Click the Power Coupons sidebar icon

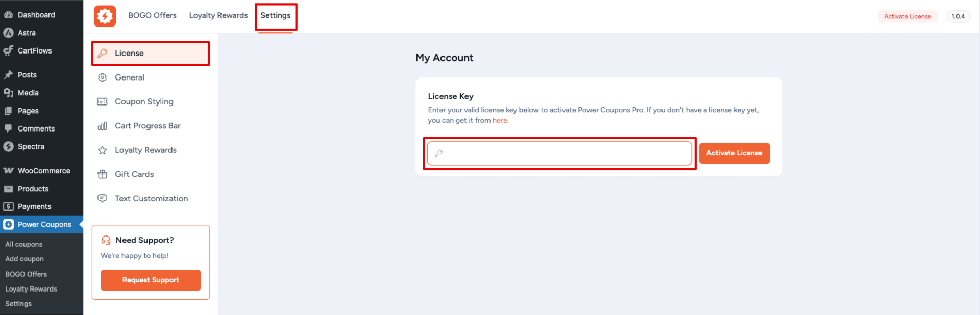[8, 224]
